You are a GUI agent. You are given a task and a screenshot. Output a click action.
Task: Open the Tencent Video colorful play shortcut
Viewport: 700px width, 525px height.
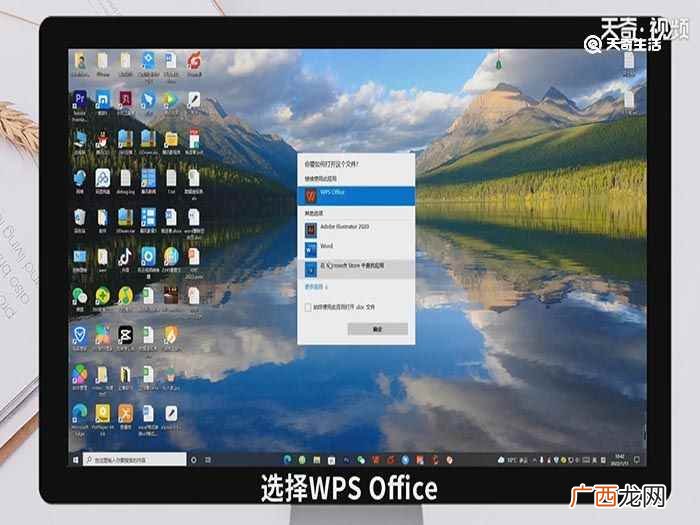tap(171, 103)
